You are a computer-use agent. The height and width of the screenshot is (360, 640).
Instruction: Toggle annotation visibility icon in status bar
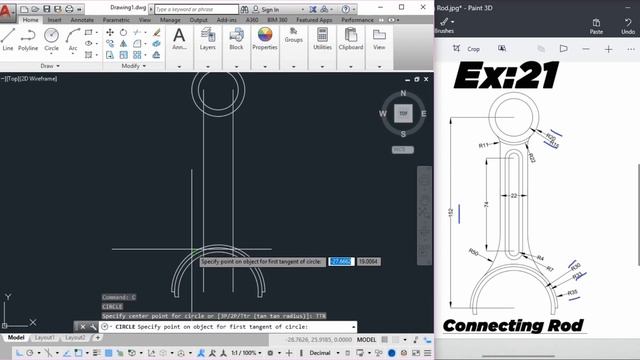[201, 353]
